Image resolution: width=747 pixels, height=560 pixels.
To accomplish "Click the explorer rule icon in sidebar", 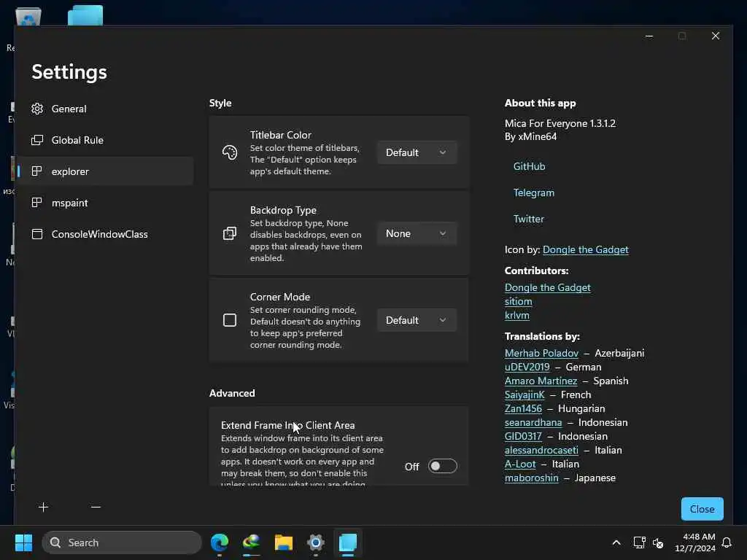I will pos(36,171).
